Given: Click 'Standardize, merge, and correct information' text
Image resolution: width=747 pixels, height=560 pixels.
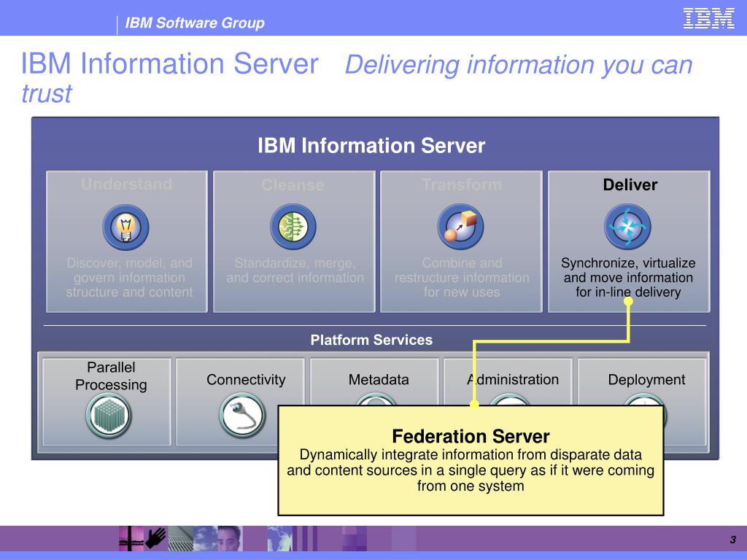Looking at the screenshot, I should (295, 270).
